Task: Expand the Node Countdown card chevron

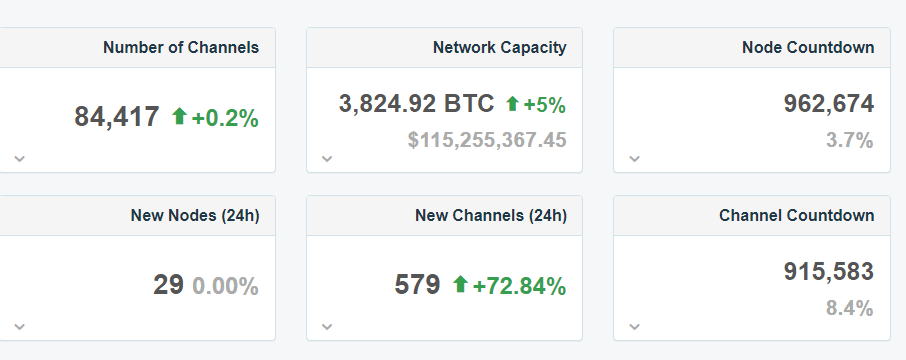Action: click(x=634, y=158)
